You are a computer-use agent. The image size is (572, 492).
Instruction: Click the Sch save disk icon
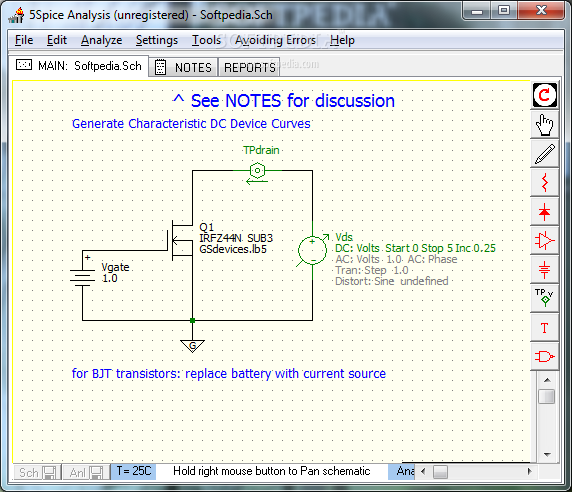pos(49,473)
